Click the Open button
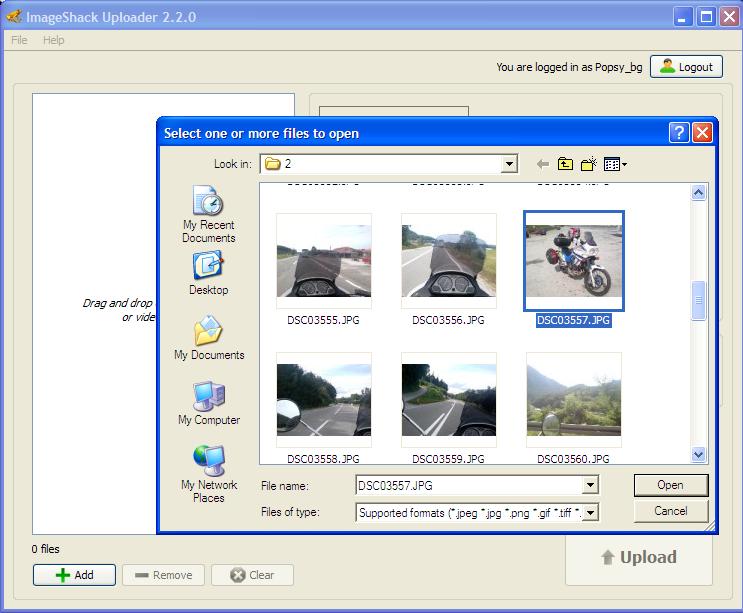Screen dimensions: 743x613 tap(671, 485)
